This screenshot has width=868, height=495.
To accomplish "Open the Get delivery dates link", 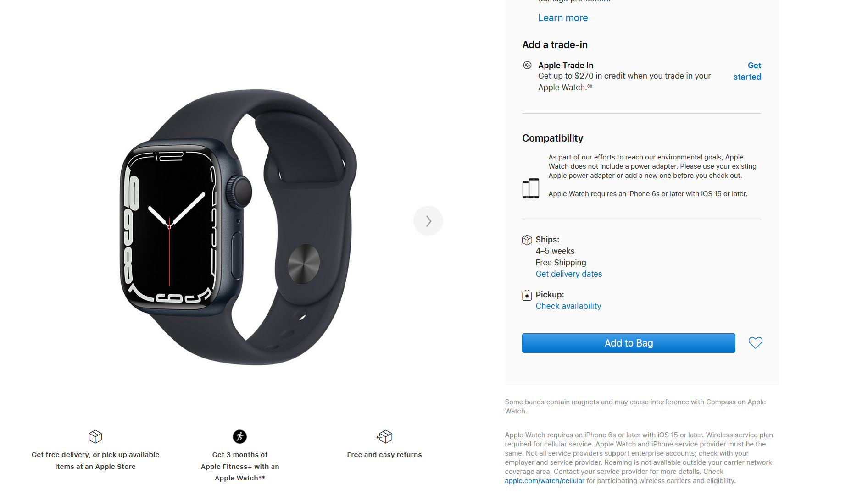I will [x=569, y=274].
